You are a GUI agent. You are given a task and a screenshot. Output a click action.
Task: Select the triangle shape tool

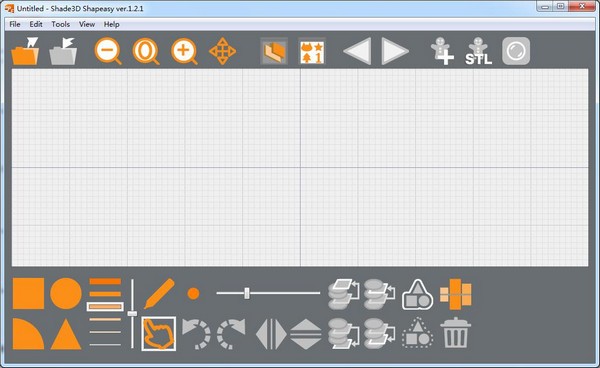point(66,334)
